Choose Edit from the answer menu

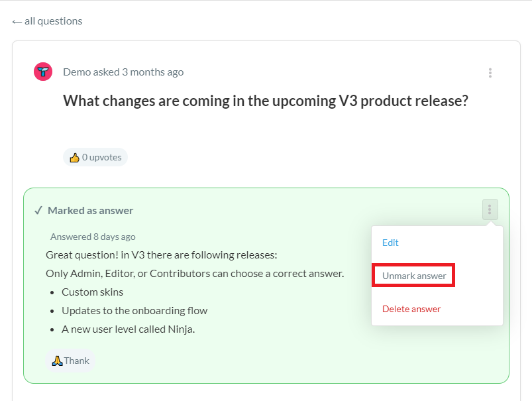(x=390, y=243)
